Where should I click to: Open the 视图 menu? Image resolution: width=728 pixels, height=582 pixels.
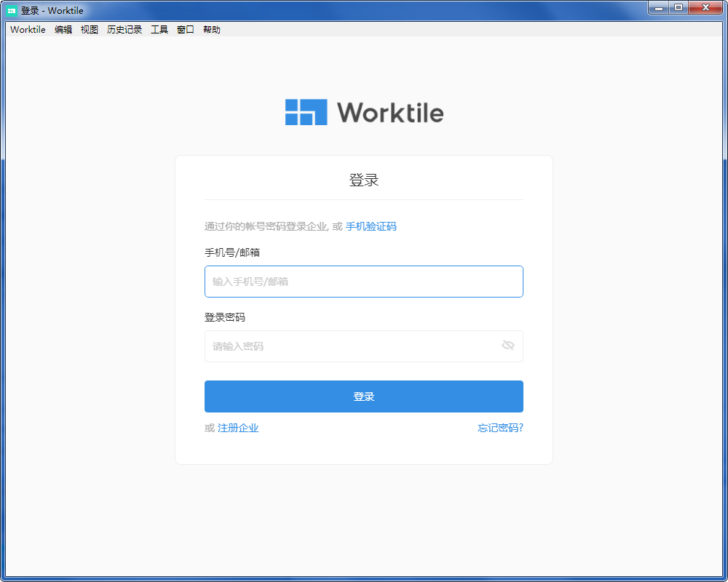(x=89, y=30)
